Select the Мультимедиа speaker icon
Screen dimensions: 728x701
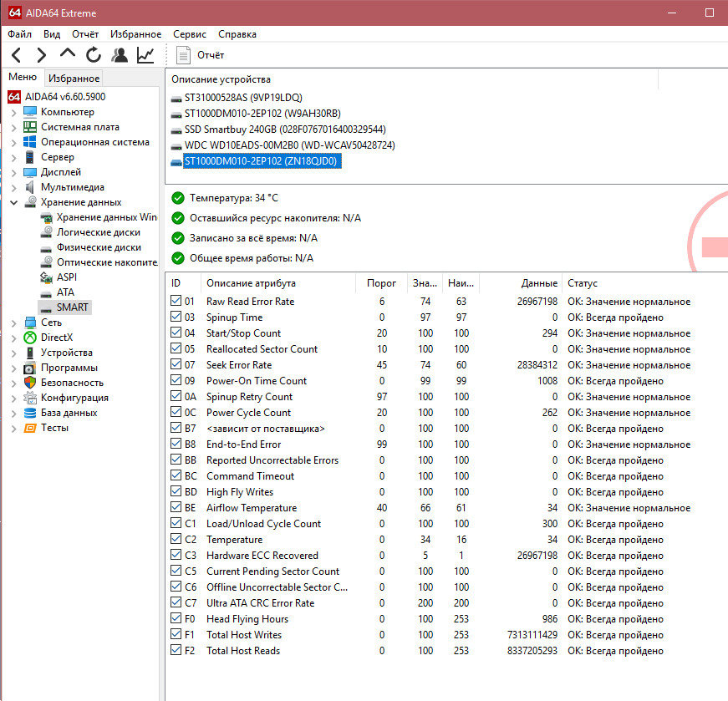click(30, 187)
